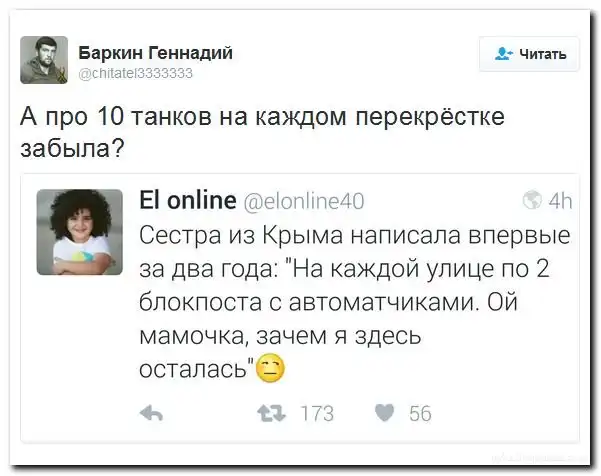Click the globe icon near timestamp
The height and width of the screenshot is (476, 601).
[x=530, y=199]
